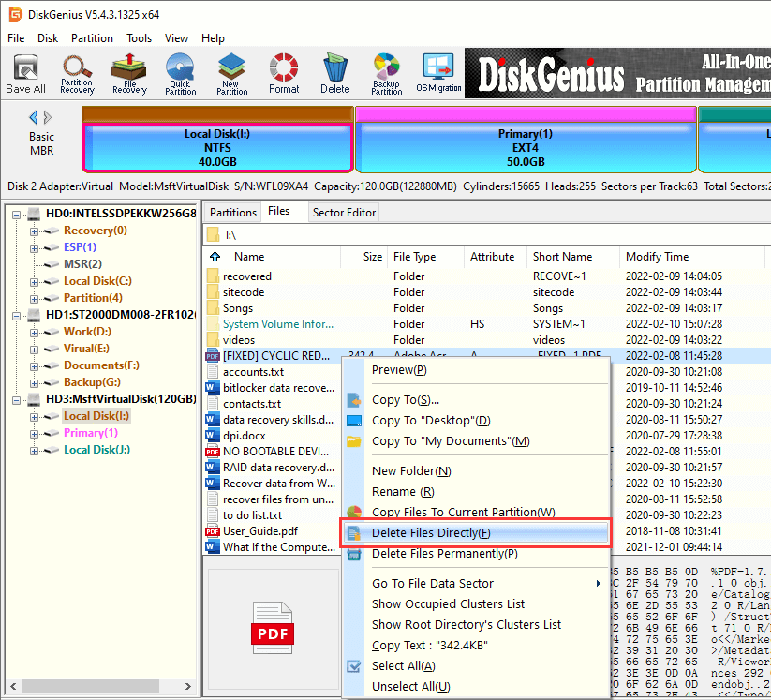Click the Select All checkmark icon
Viewport: 771px width, 700px height.
354,666
